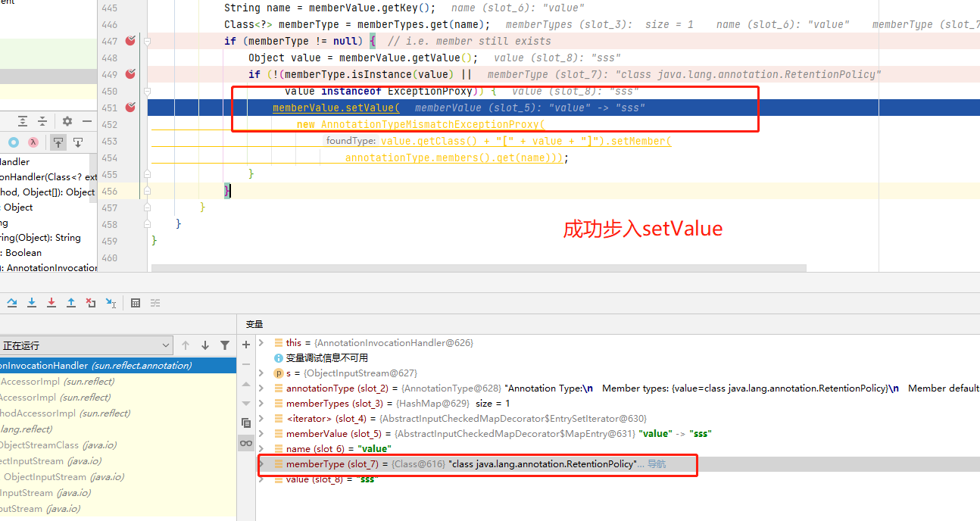Click the frames filter funnel icon
The image size is (980, 521).
click(x=225, y=345)
